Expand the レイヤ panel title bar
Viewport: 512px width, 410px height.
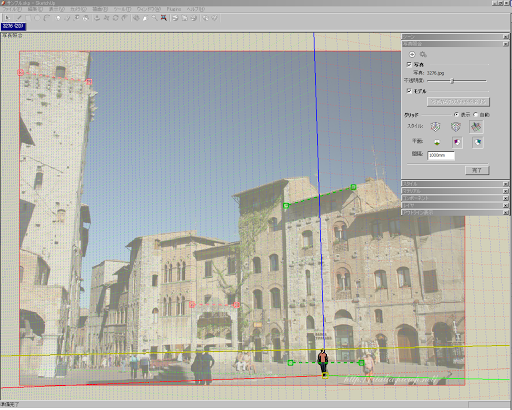click(x=455, y=205)
